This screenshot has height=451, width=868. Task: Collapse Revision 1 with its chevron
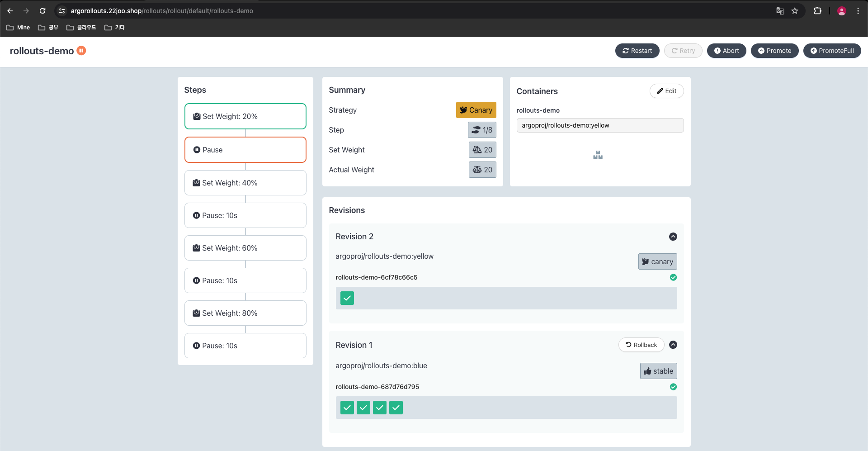(673, 345)
